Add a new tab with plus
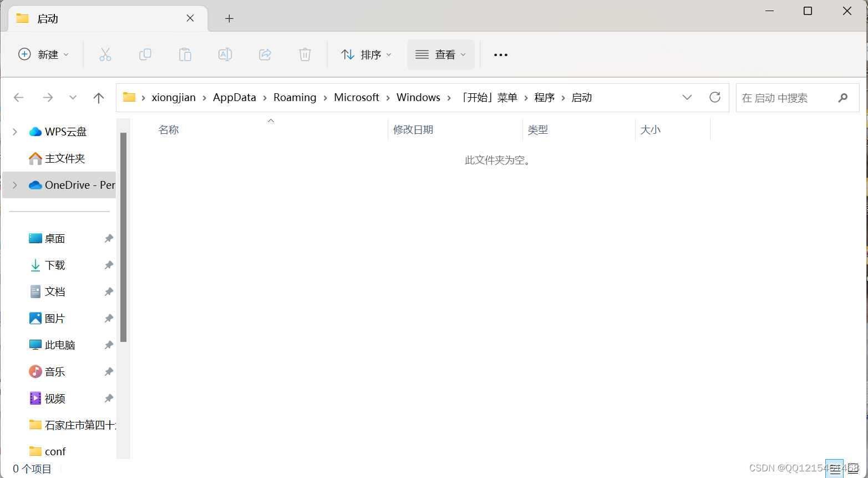868x478 pixels. 229,18
